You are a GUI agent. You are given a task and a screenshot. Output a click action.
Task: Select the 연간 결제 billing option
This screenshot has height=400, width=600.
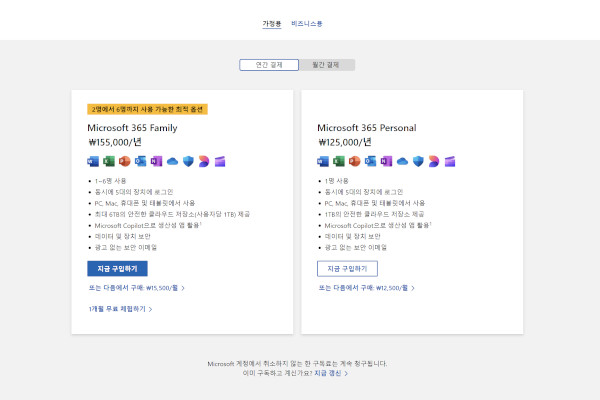[269, 65]
